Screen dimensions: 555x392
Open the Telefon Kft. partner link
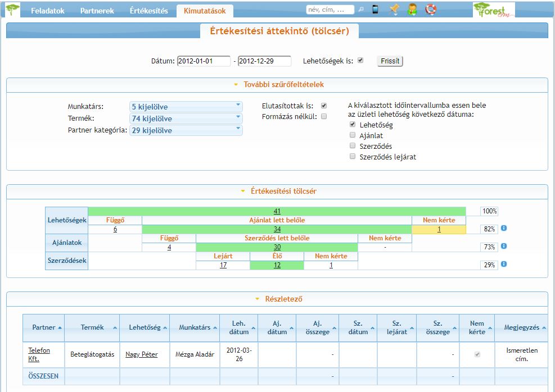(x=39, y=354)
